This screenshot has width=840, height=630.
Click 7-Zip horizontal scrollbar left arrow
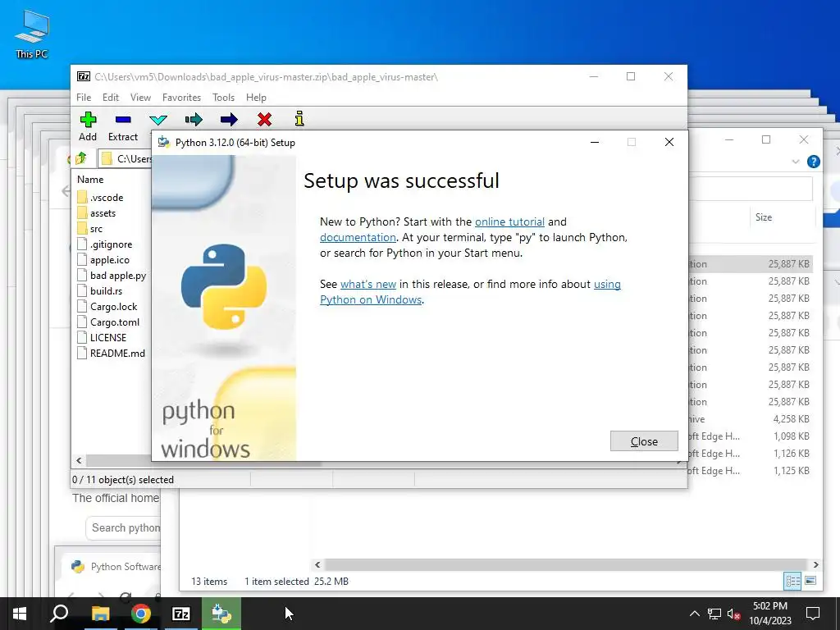point(80,460)
